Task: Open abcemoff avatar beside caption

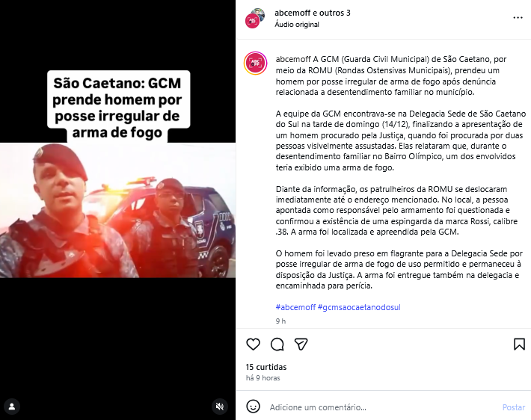Action: pyautogui.click(x=255, y=63)
